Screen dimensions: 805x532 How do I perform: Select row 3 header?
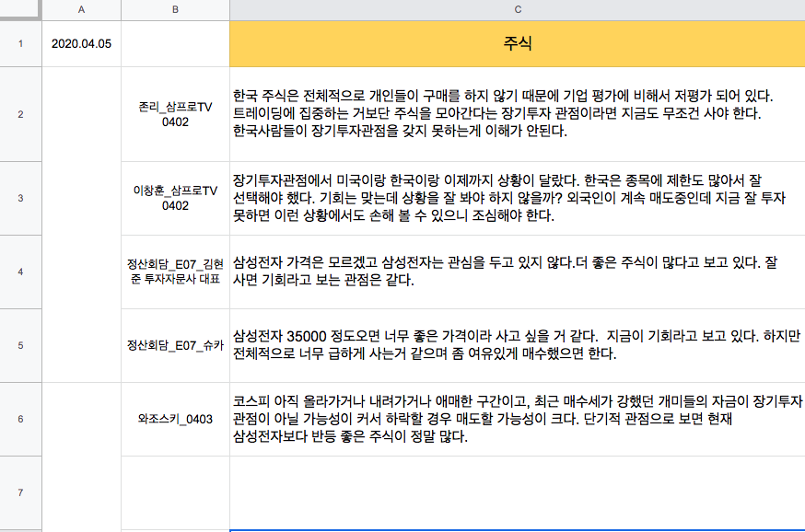pos(20,198)
